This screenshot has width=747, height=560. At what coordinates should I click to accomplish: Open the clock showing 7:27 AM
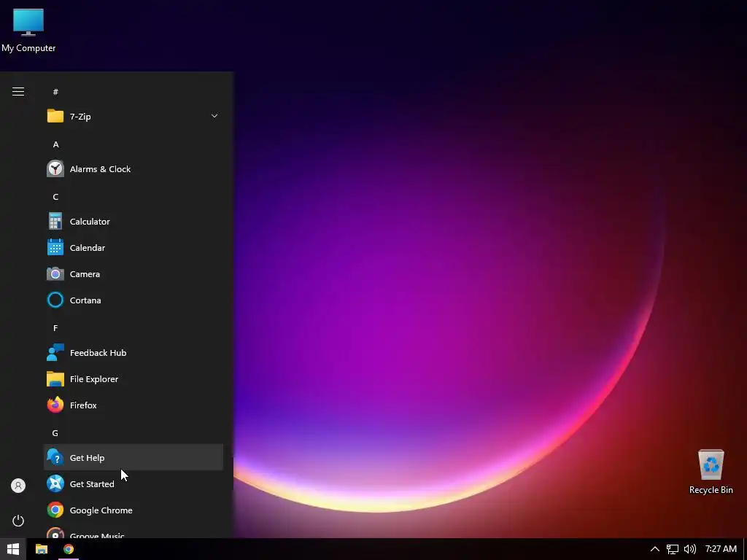721,549
